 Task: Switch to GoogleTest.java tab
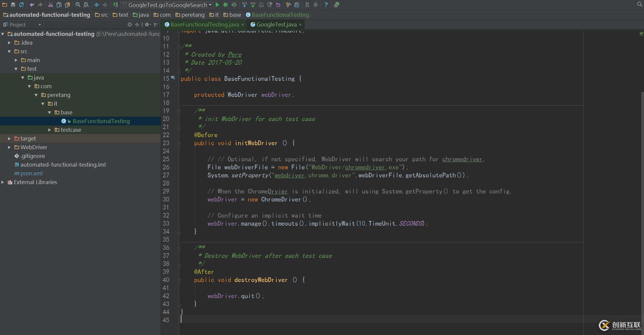(276, 24)
